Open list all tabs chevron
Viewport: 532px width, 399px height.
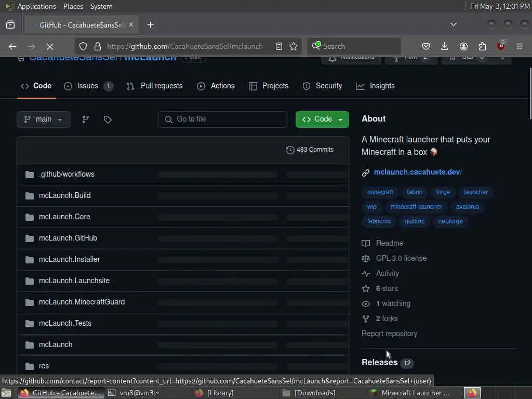tap(453, 24)
